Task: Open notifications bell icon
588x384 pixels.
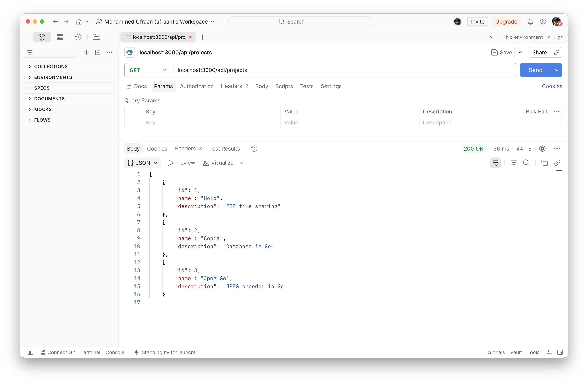Action: coord(530,22)
